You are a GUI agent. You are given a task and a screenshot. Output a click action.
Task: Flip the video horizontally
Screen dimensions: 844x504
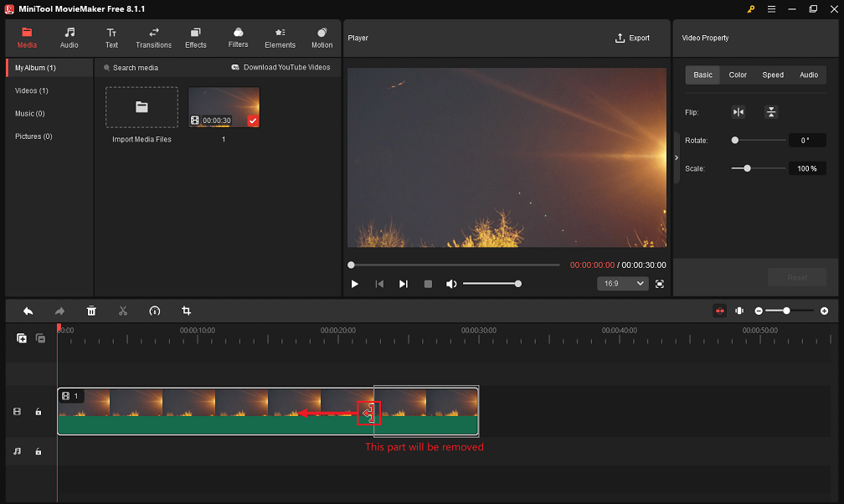[738, 112]
